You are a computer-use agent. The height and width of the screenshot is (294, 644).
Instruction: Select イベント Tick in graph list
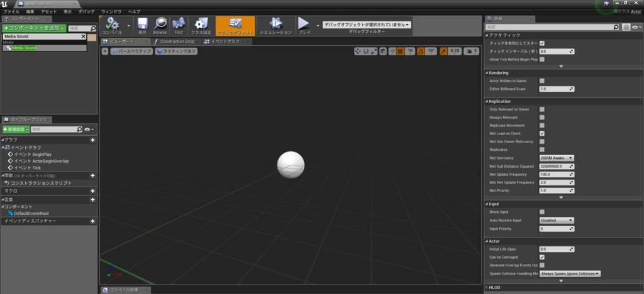25,168
